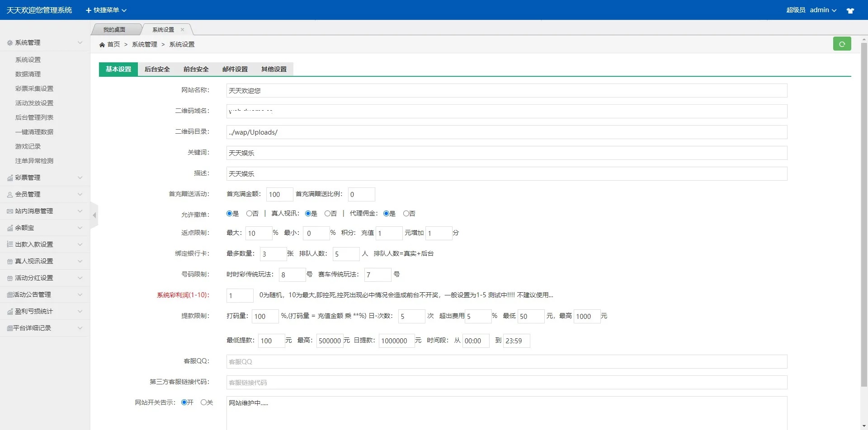The width and height of the screenshot is (868, 430).
Task: Click the sidebar collapse arrow handle
Action: click(94, 215)
